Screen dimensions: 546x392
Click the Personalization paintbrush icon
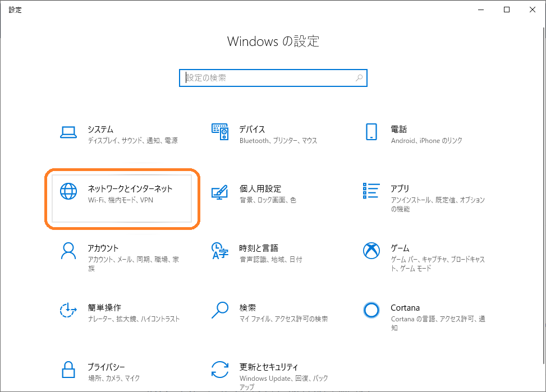[220, 192]
